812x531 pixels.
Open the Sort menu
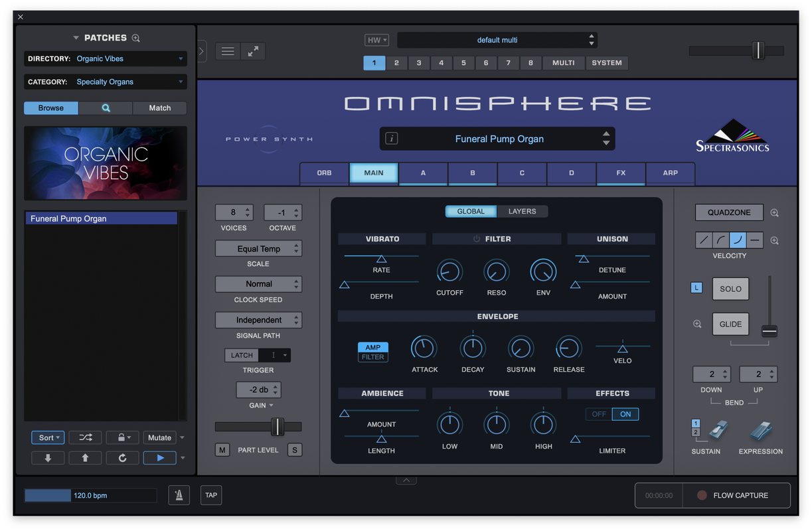pyautogui.click(x=48, y=437)
